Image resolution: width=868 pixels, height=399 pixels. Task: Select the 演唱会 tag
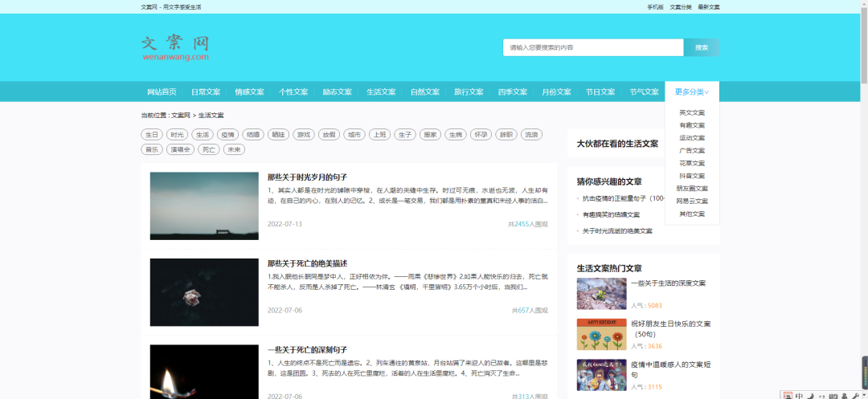pyautogui.click(x=181, y=149)
